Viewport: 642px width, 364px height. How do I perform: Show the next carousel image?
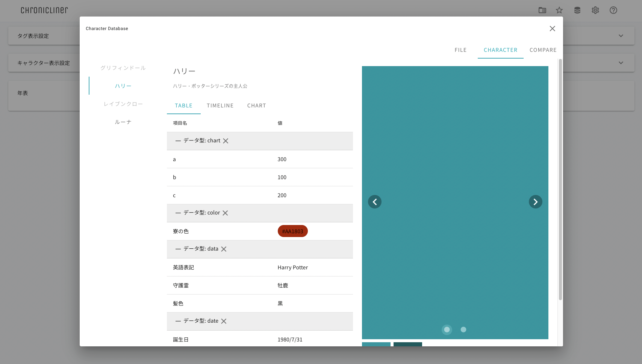coord(536,202)
